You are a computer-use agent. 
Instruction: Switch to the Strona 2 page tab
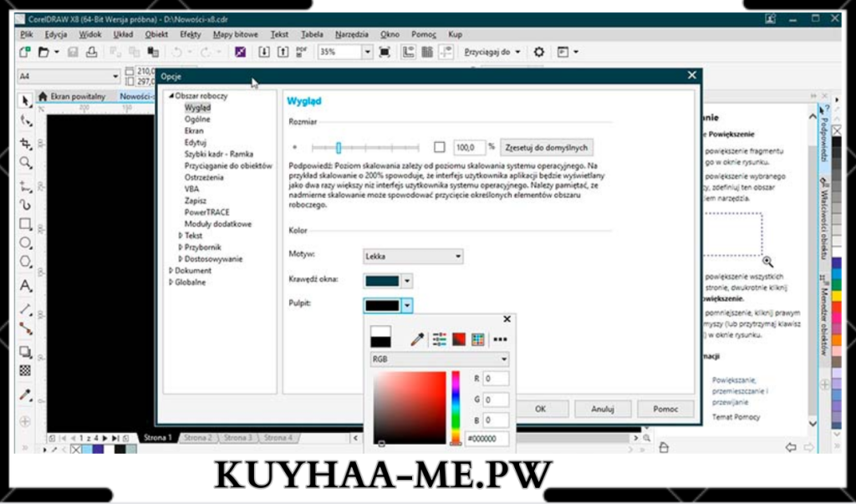pyautogui.click(x=197, y=437)
